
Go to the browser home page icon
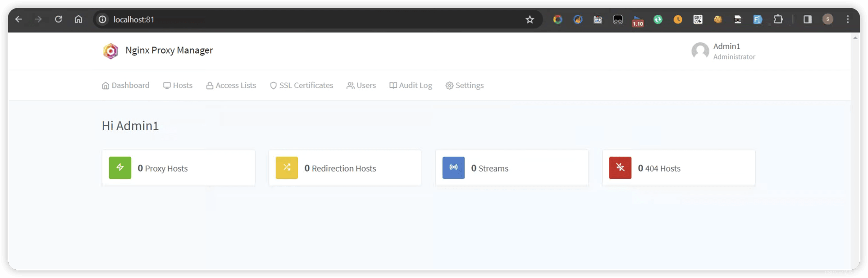pyautogui.click(x=78, y=19)
